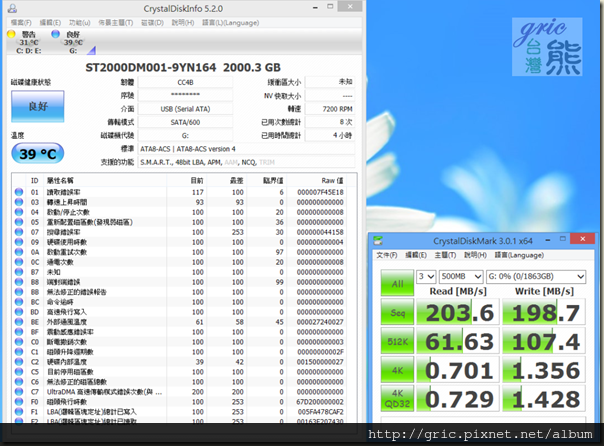Click the blue 良好 health status button

click(36, 108)
